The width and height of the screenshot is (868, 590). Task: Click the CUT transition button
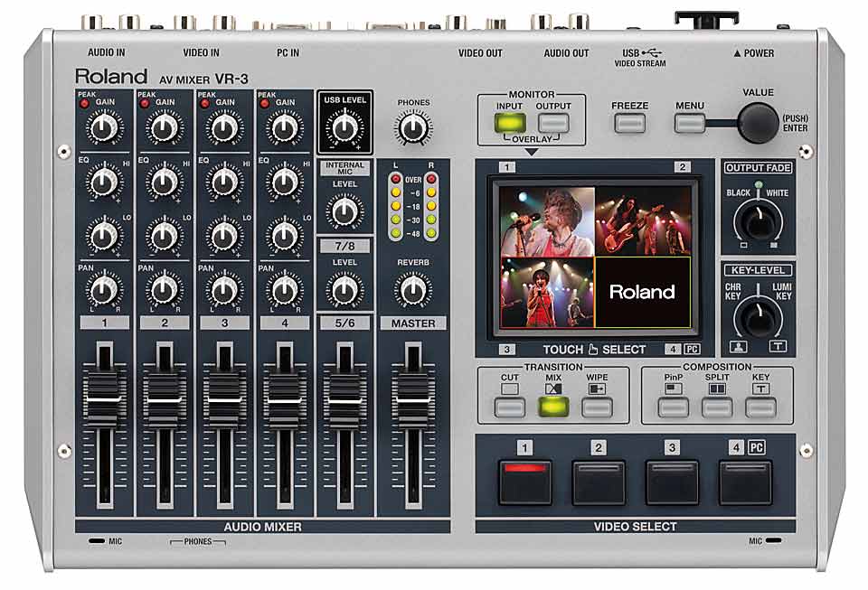(509, 407)
